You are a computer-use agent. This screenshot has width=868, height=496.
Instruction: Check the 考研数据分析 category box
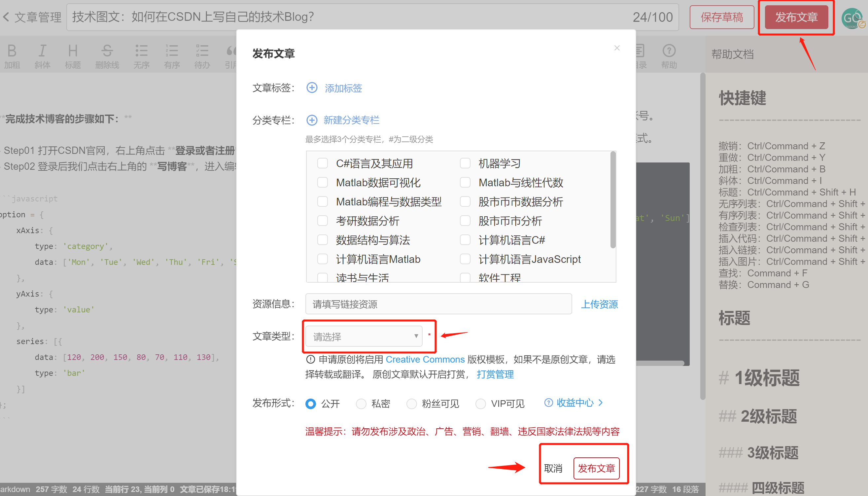point(322,220)
